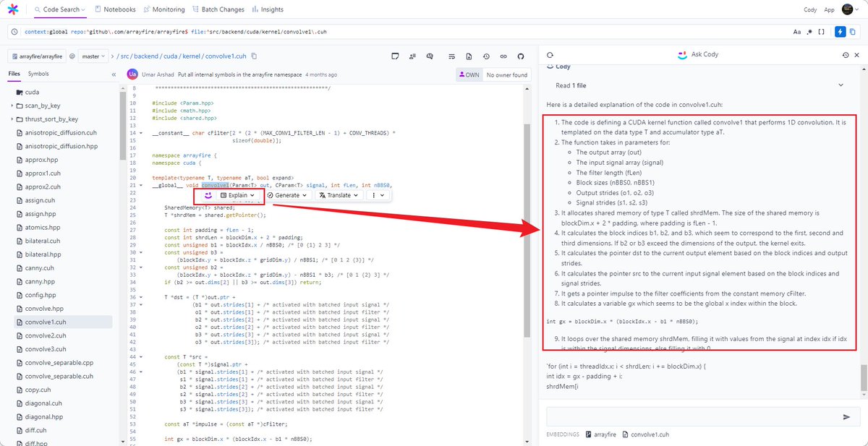Click the raw file download icon
Viewport: 868px width, 446px height.
(469, 56)
